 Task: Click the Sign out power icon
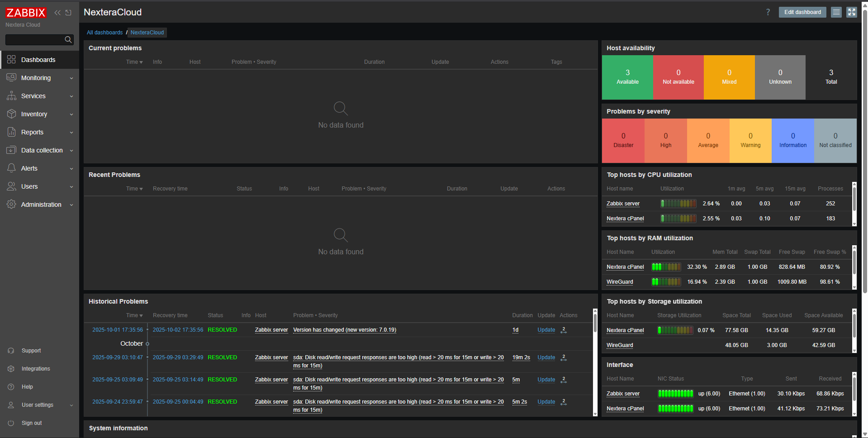(x=11, y=423)
